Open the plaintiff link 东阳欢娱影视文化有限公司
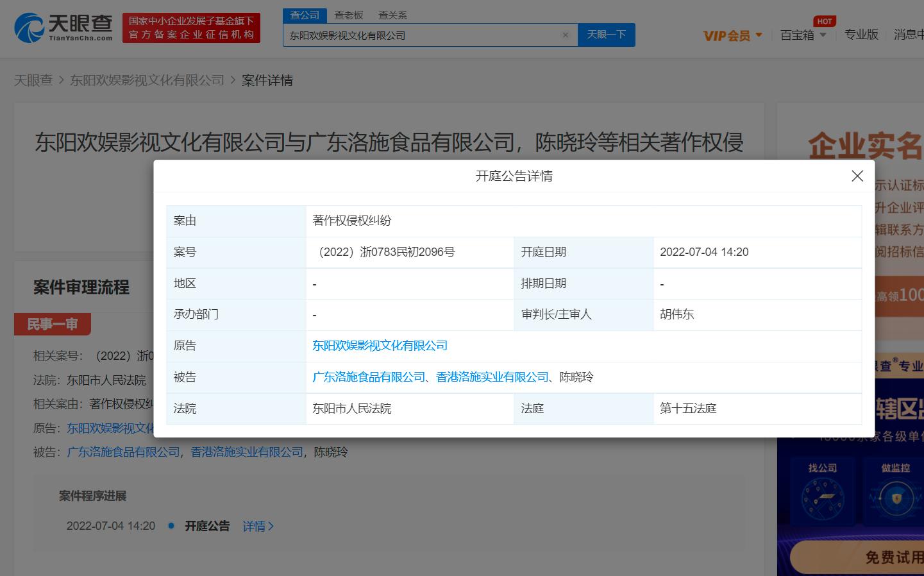This screenshot has height=576, width=924. tap(380, 345)
